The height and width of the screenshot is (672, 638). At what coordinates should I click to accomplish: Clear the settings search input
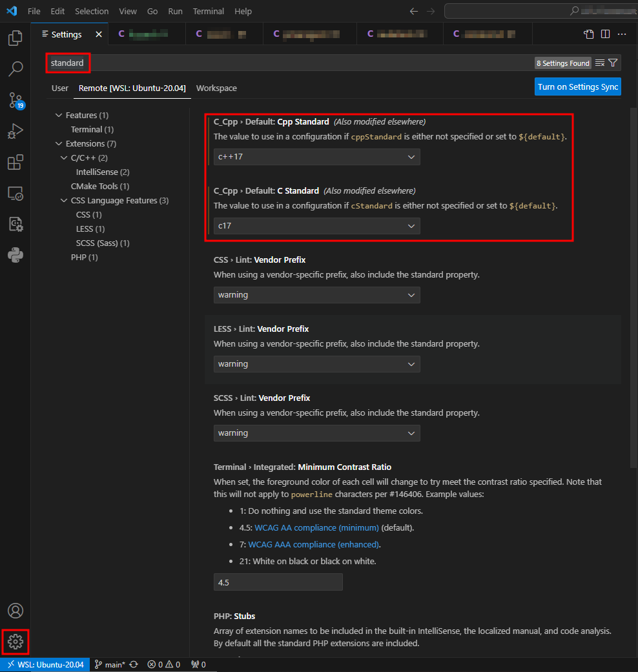pos(600,63)
